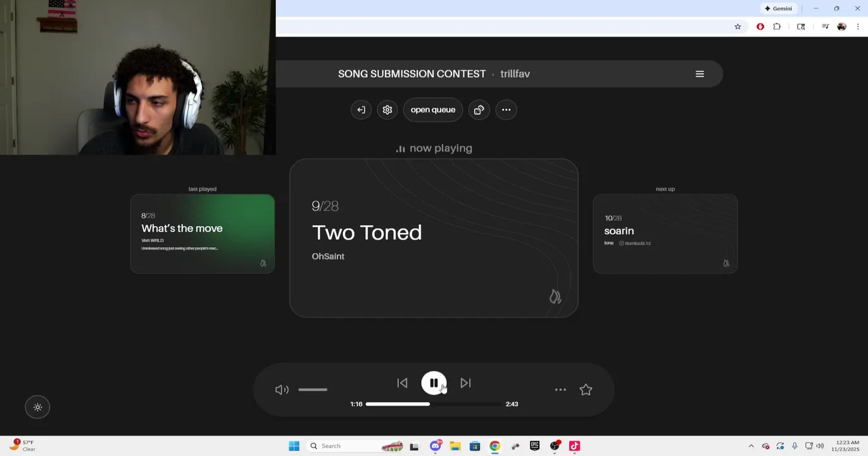Click the microphone icon in system tray
The width and height of the screenshot is (868, 456).
(x=795, y=446)
